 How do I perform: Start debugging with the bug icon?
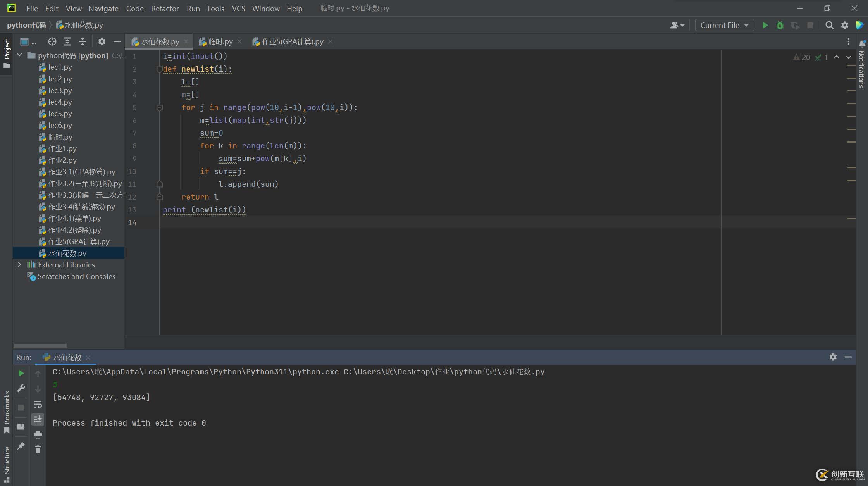[780, 25]
